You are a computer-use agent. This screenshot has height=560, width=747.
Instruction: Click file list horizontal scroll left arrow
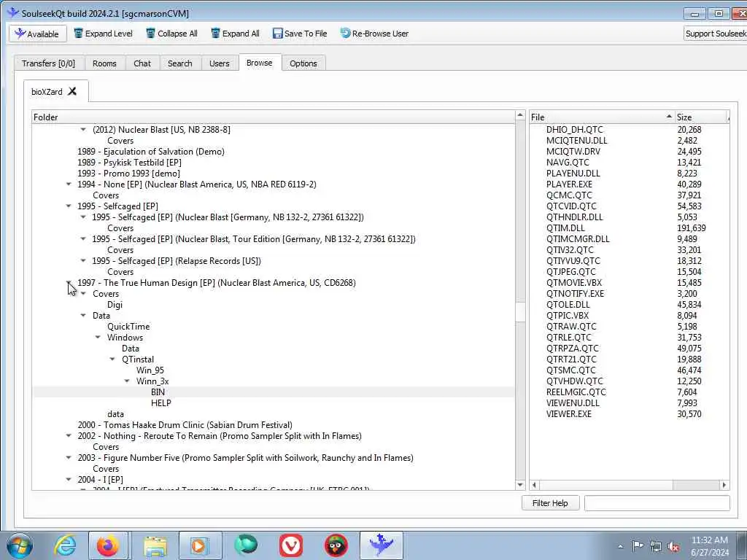535,485
